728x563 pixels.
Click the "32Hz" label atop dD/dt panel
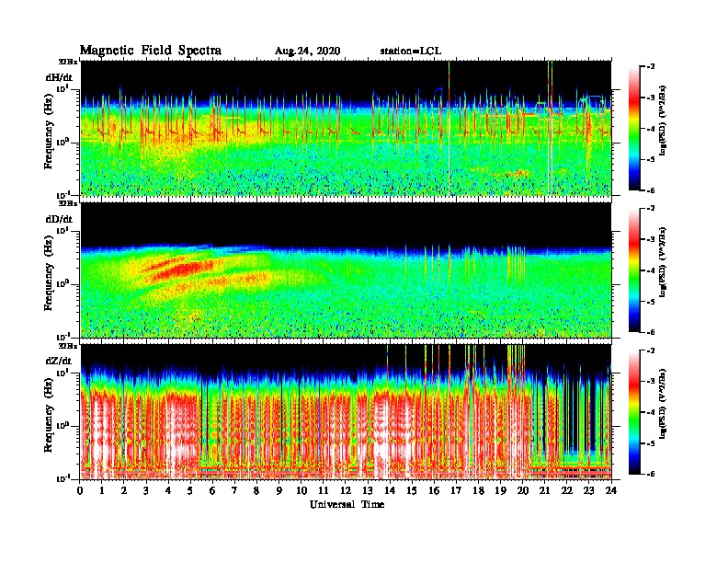point(67,203)
